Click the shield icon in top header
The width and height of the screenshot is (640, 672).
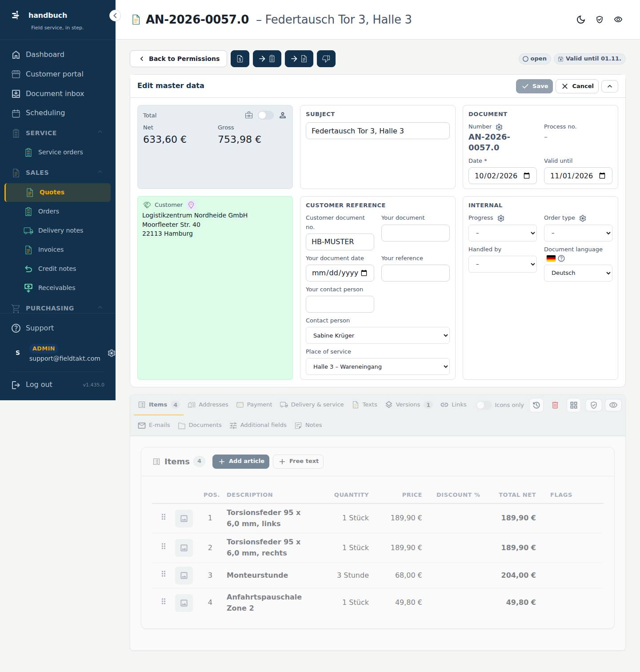pyautogui.click(x=600, y=20)
